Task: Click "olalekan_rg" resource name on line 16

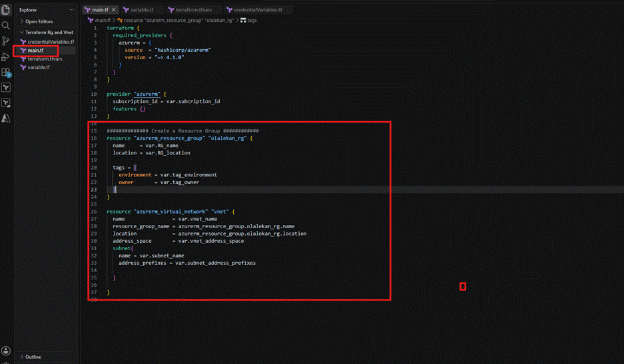Action: 227,138
